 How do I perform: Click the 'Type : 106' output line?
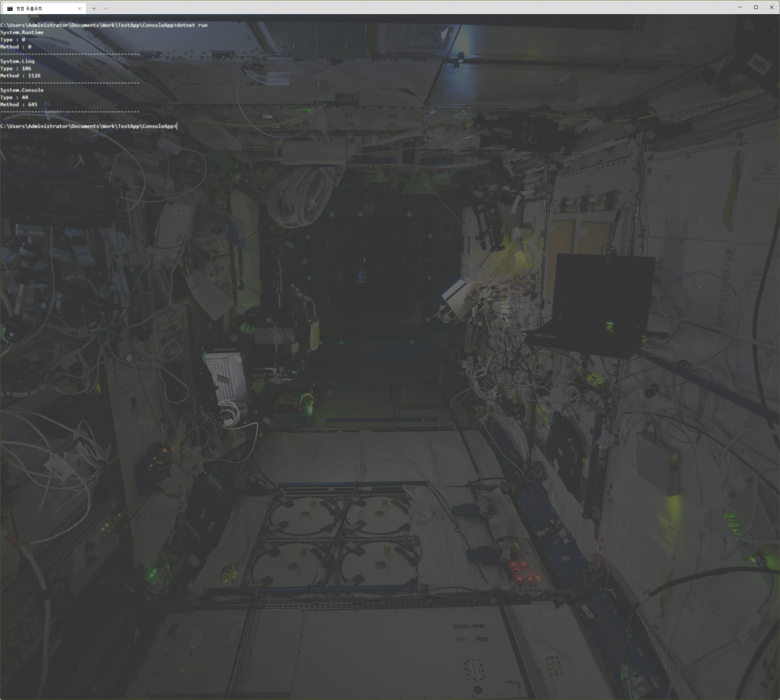(x=16, y=68)
